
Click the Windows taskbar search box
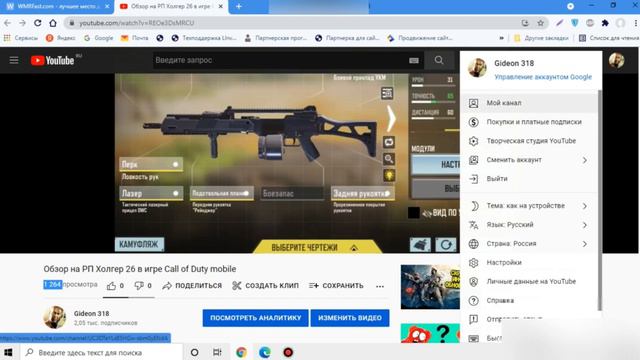(x=100, y=352)
